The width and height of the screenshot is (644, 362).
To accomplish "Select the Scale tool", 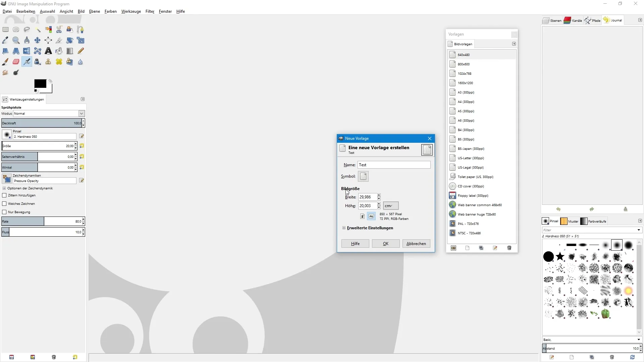I will coord(80,40).
